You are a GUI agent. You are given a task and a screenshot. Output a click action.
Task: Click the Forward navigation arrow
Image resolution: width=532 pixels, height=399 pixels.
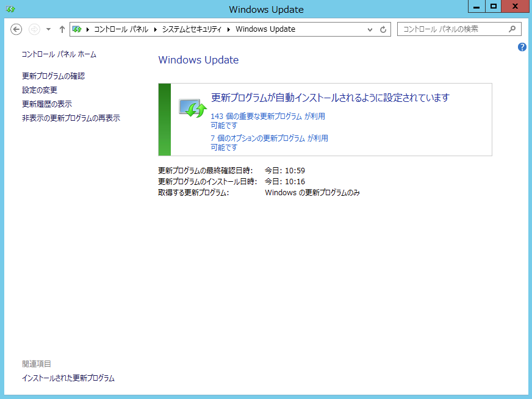pyautogui.click(x=34, y=29)
